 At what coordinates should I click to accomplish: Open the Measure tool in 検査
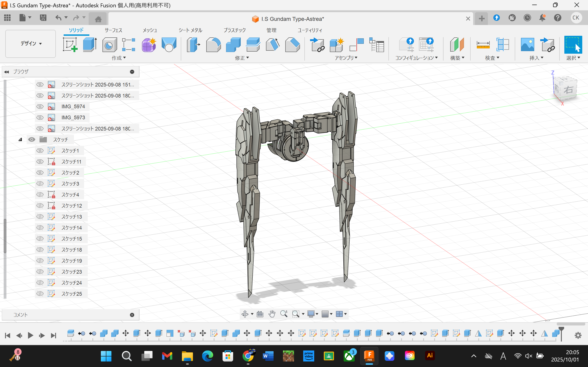[x=483, y=45]
